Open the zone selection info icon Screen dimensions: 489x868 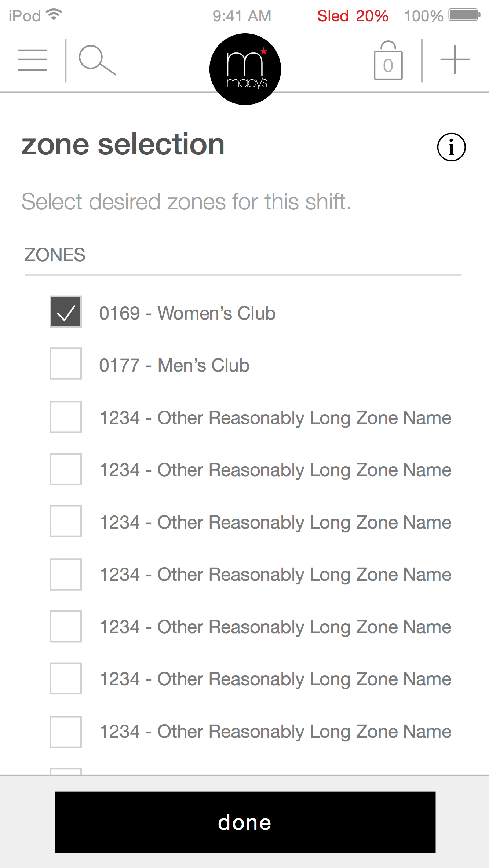pyautogui.click(x=451, y=147)
